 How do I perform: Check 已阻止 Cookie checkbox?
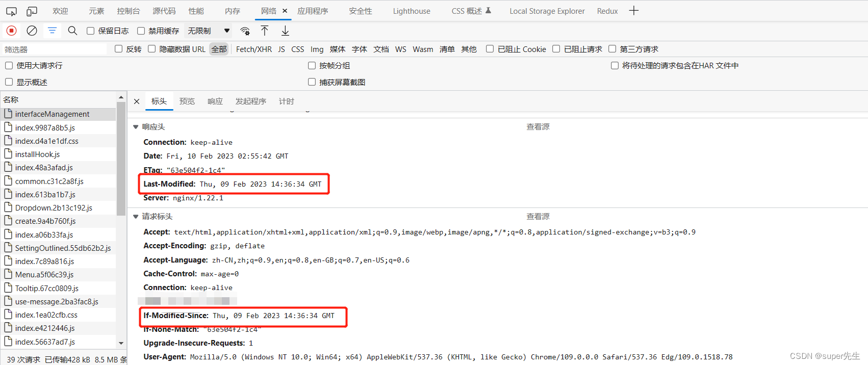pyautogui.click(x=490, y=49)
